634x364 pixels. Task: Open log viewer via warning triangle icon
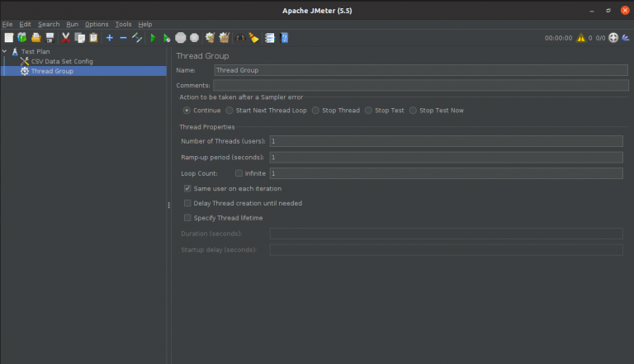click(x=581, y=38)
